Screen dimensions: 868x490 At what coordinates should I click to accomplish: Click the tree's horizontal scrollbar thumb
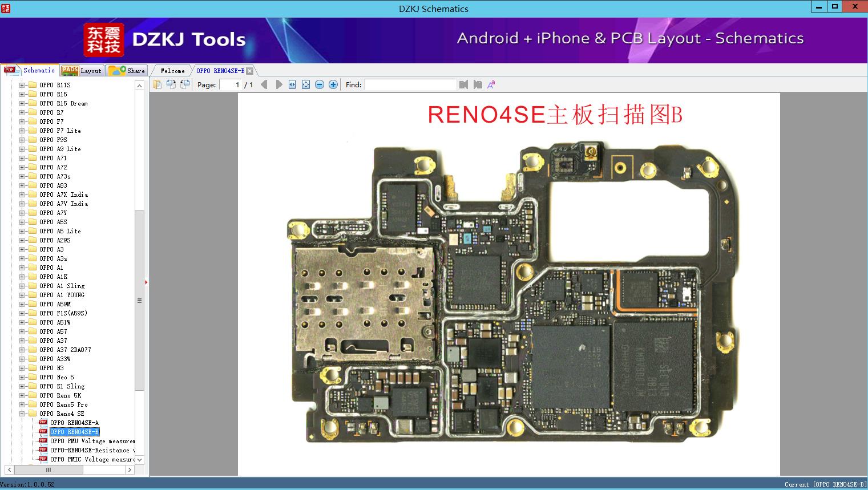[49, 469]
